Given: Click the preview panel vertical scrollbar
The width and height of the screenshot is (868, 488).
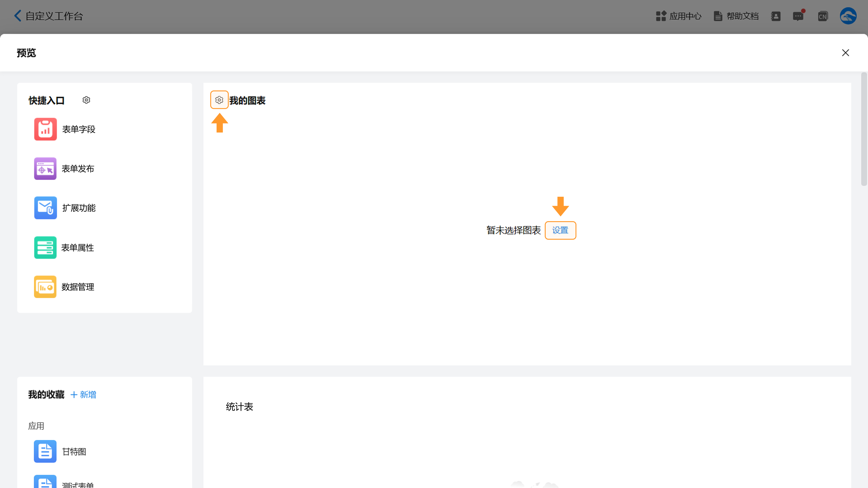Looking at the screenshot, I should tap(864, 129).
